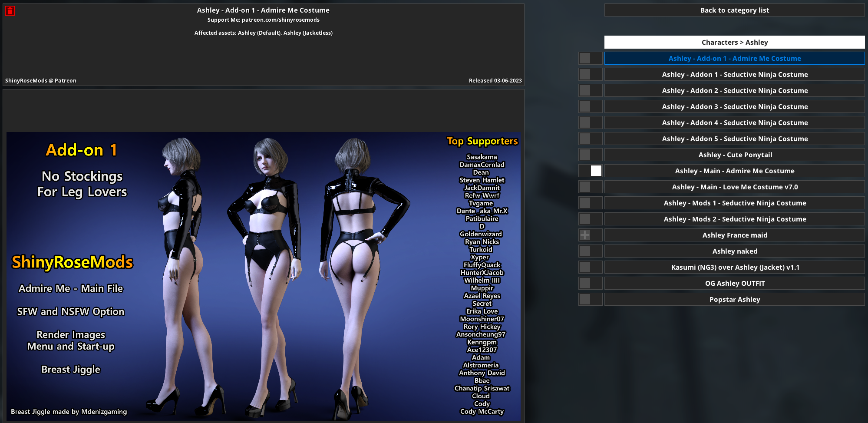The height and width of the screenshot is (423, 868).
Task: Switch on the OG Ashley OUTFIT toggle
Action: coord(591,283)
